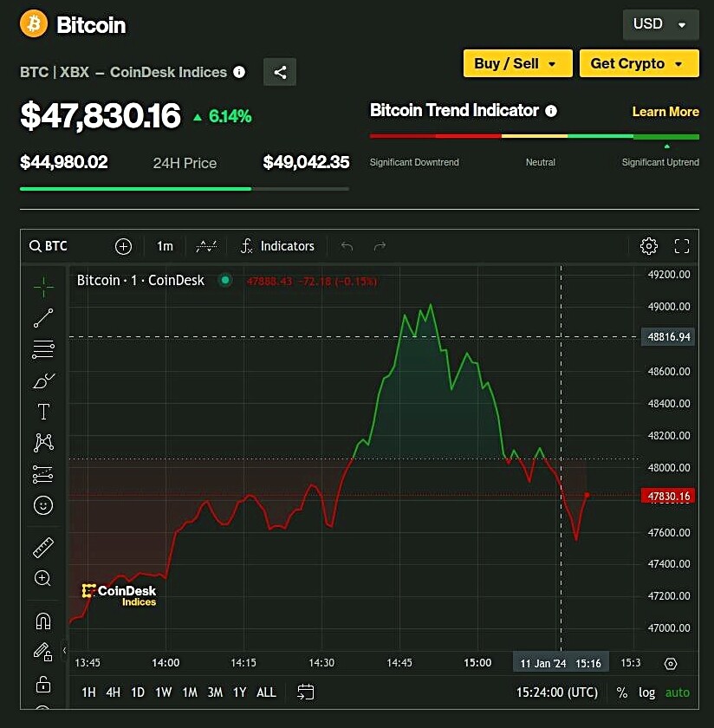Select the 4H time range
The width and height of the screenshot is (714, 728).
pyautogui.click(x=114, y=692)
